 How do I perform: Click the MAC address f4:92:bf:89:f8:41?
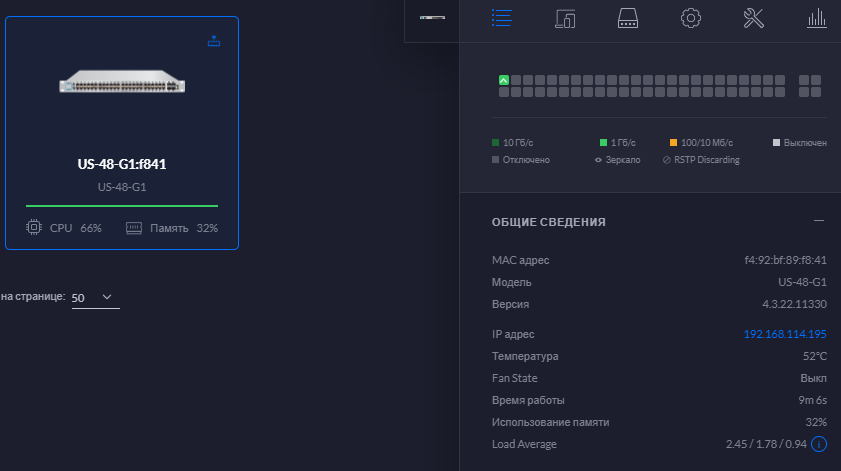[786, 260]
